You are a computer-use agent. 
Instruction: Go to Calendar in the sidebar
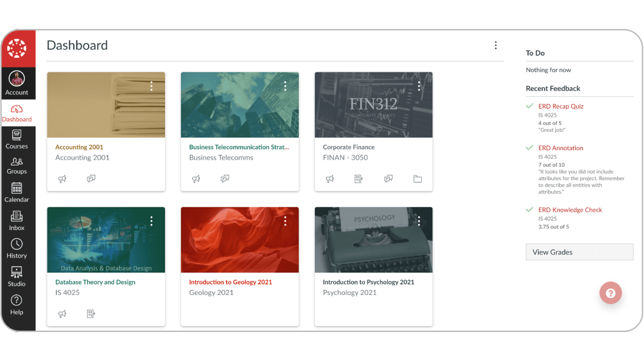(x=17, y=193)
